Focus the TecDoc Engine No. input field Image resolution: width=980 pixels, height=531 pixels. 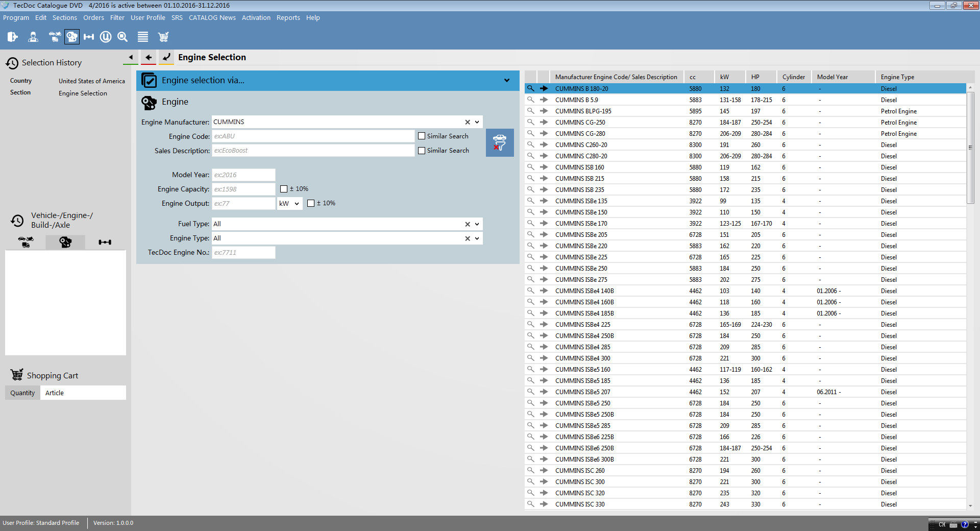pyautogui.click(x=243, y=253)
